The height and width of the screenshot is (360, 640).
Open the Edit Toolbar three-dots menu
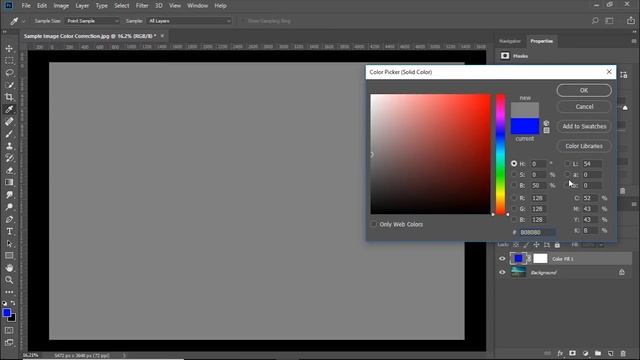[x=9, y=292]
